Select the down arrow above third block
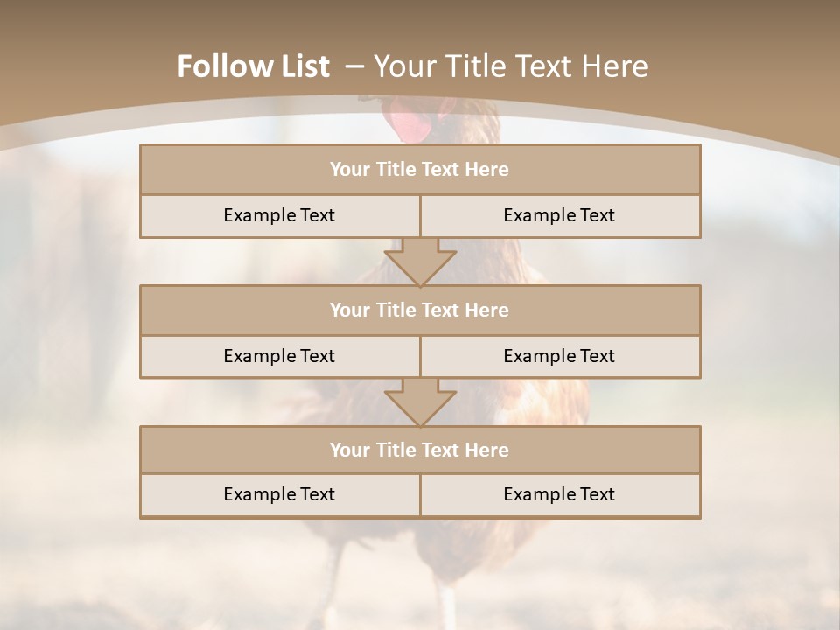840x630 pixels. click(x=421, y=402)
